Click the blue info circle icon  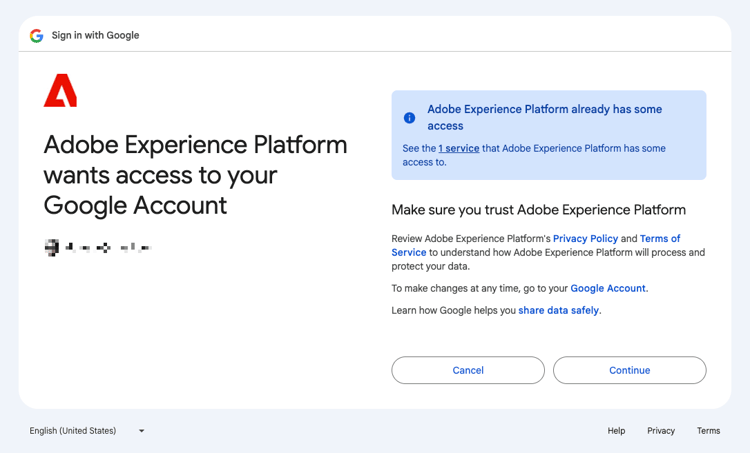pyautogui.click(x=409, y=118)
